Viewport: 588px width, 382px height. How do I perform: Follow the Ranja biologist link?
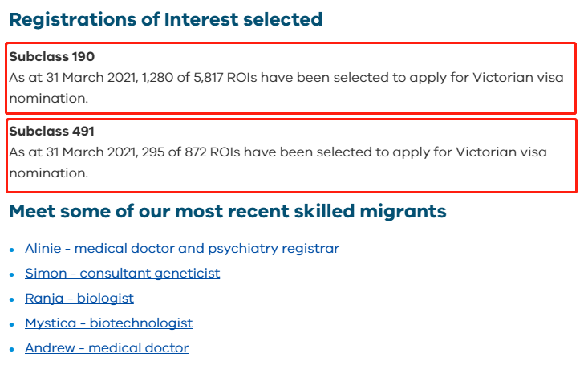(x=79, y=299)
